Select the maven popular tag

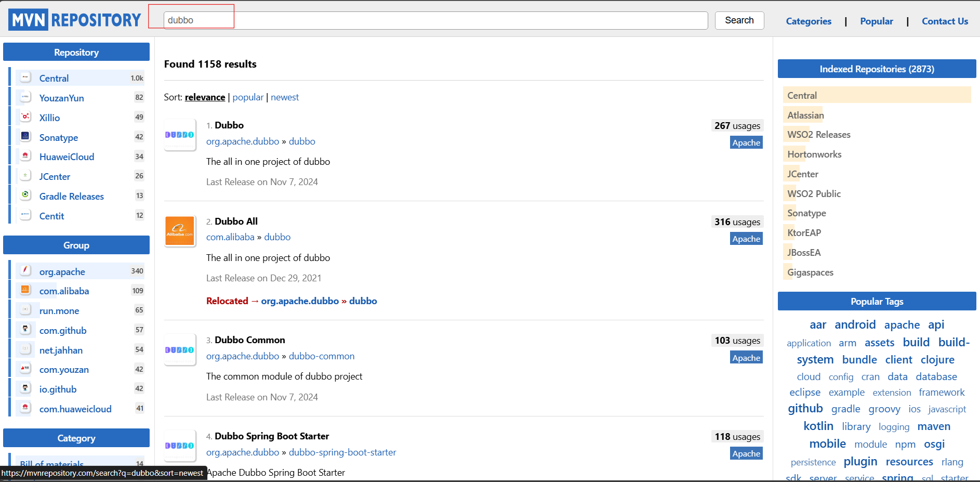pos(934,426)
